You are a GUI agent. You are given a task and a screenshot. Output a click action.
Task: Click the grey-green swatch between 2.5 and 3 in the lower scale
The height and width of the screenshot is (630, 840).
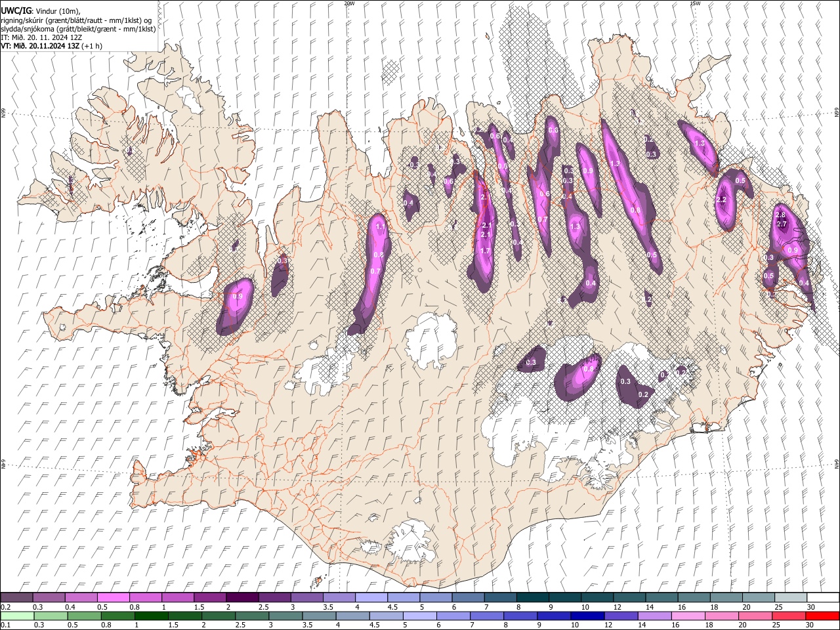click(252, 616)
